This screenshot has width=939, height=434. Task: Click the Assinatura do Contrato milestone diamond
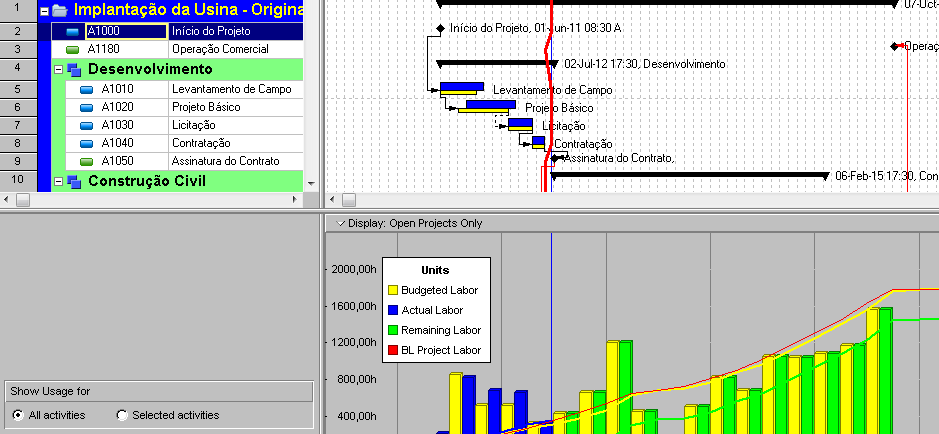point(555,158)
